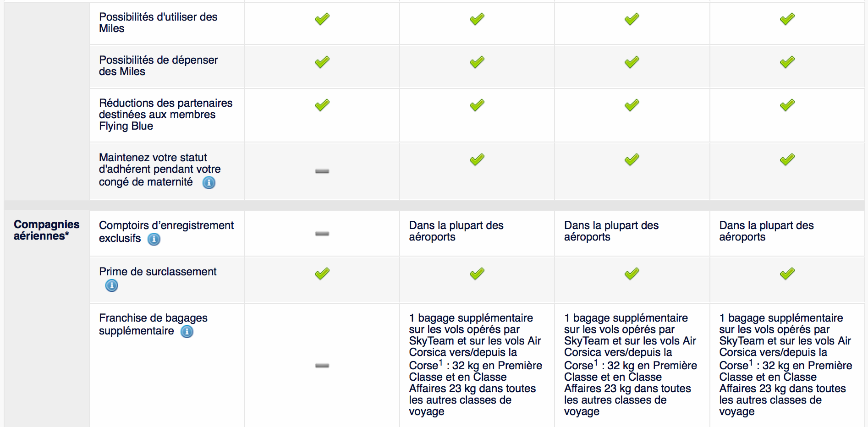The height and width of the screenshot is (427, 868).
Task: Click info icon under Prime de surclassement
Action: tap(112, 285)
